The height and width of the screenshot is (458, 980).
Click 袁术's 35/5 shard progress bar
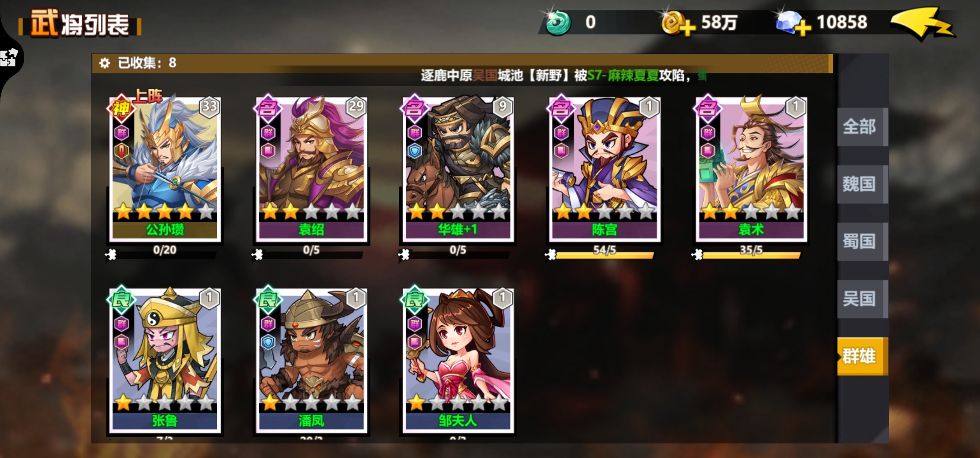[751, 254]
